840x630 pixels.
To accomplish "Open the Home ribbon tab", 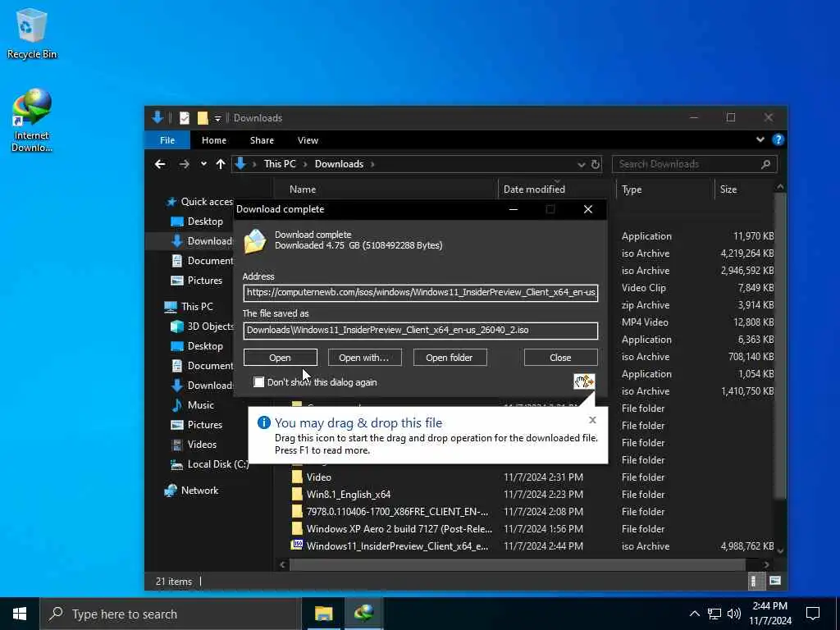I will click(214, 139).
